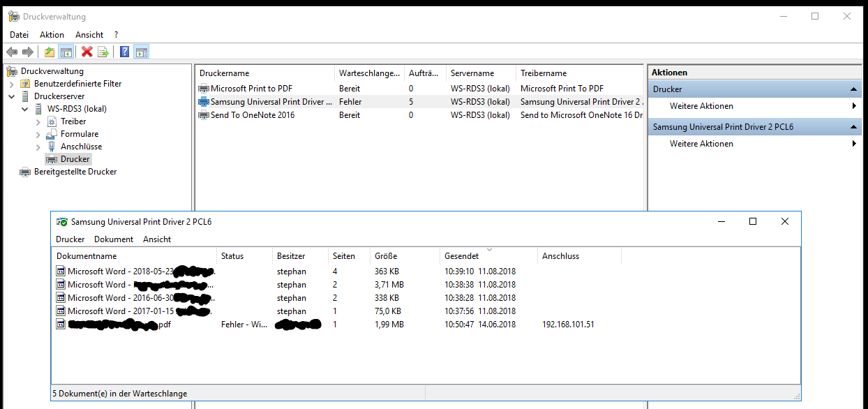Expand the Benutzerdefinierte Filter node
The image size is (868, 409).
11,84
